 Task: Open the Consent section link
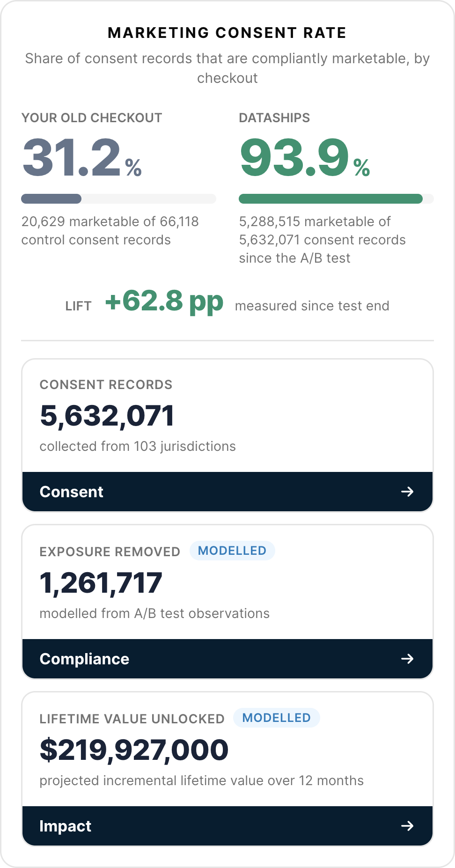[227, 492]
